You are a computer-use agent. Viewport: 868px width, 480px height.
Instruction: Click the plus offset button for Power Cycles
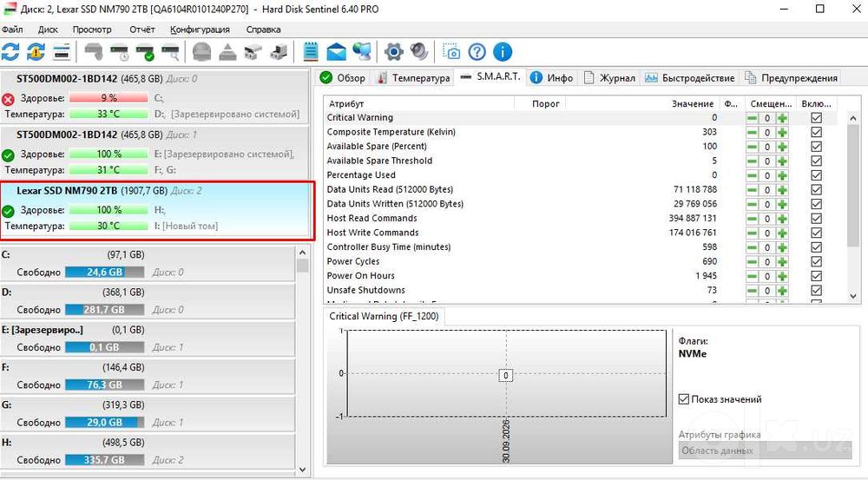tap(782, 262)
